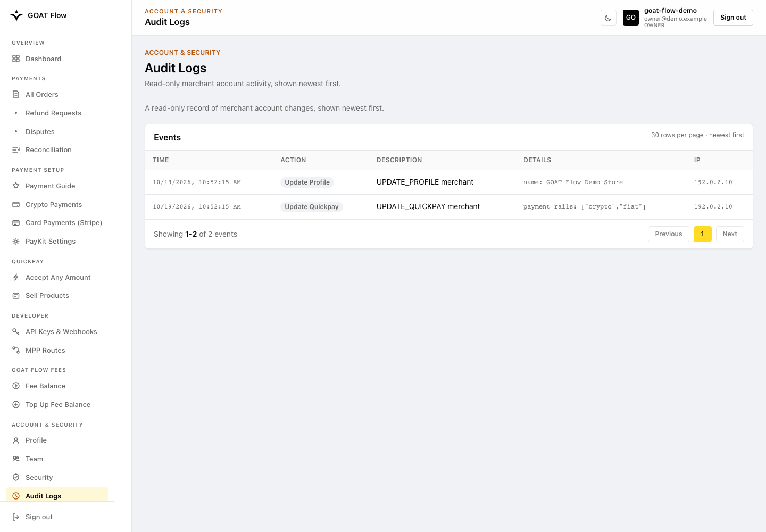Click the Sell Products icon
This screenshot has width=766, height=532.
tap(16, 296)
